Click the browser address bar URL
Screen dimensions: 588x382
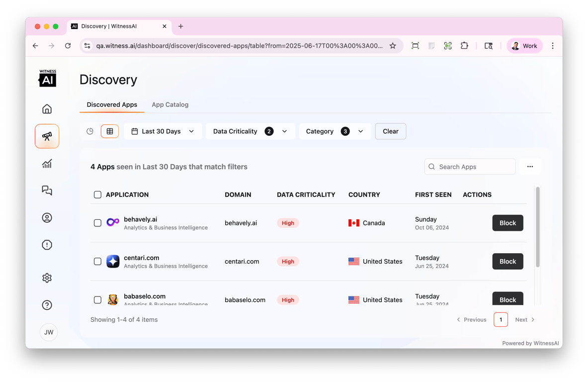coord(239,46)
